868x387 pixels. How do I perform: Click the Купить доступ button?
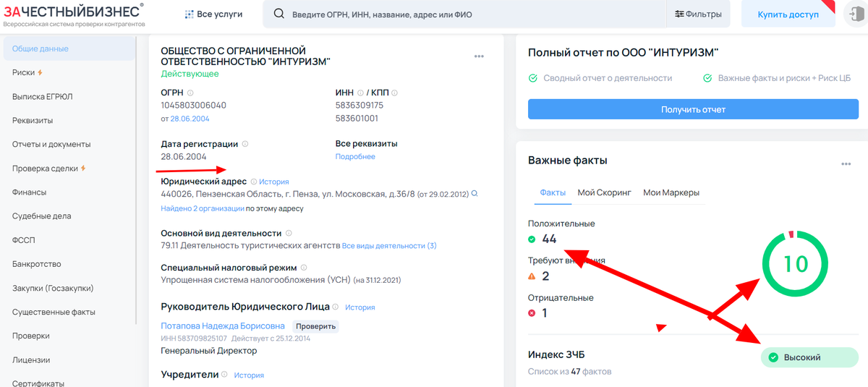click(x=788, y=14)
